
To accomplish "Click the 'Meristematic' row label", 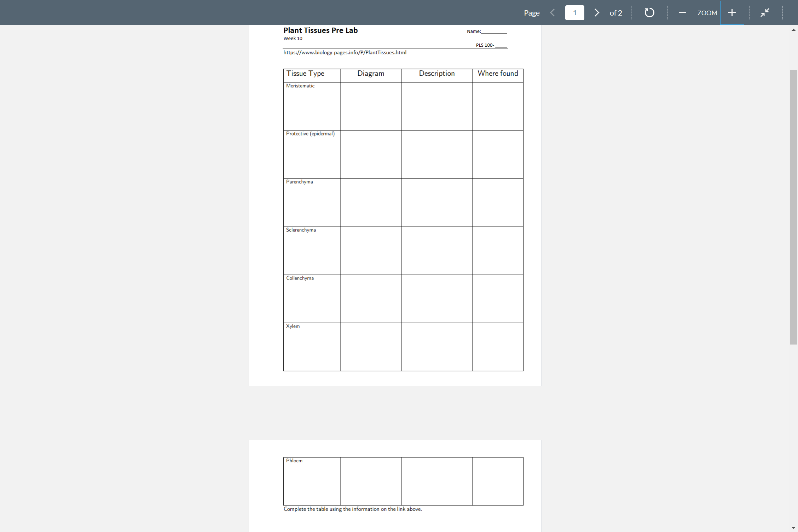I will tap(300, 86).
